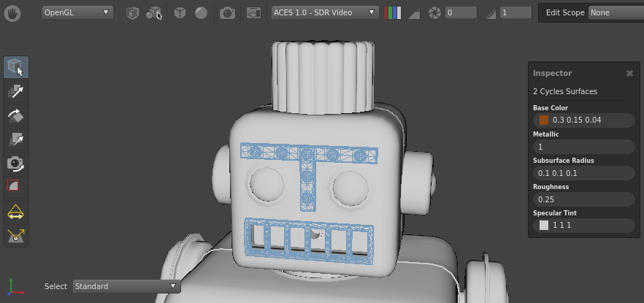Select the light positioning tool
This screenshot has height=303, width=644.
click(16, 236)
